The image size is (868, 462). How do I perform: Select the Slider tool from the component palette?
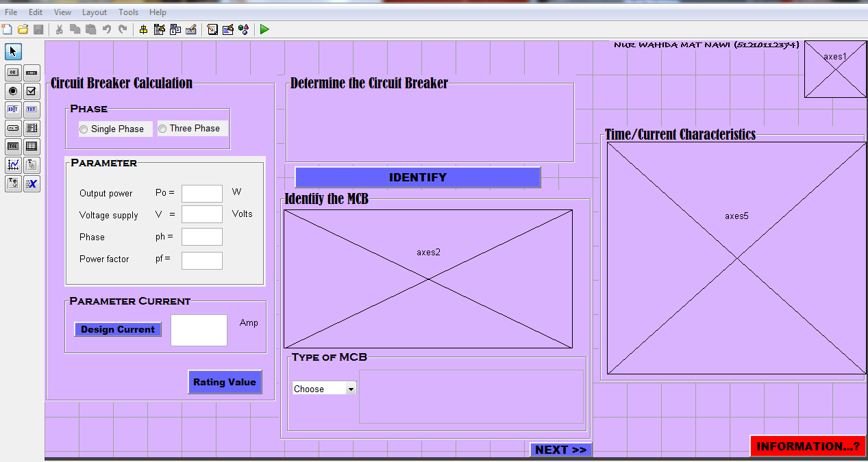[x=31, y=73]
